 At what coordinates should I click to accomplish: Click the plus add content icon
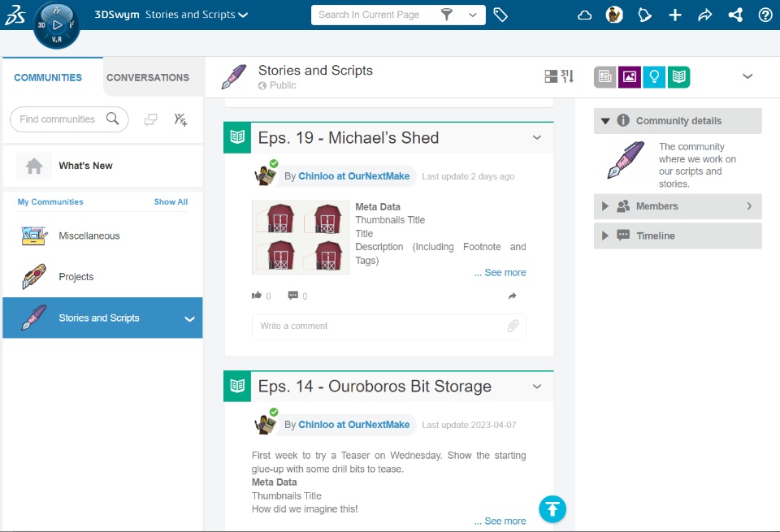click(x=675, y=15)
